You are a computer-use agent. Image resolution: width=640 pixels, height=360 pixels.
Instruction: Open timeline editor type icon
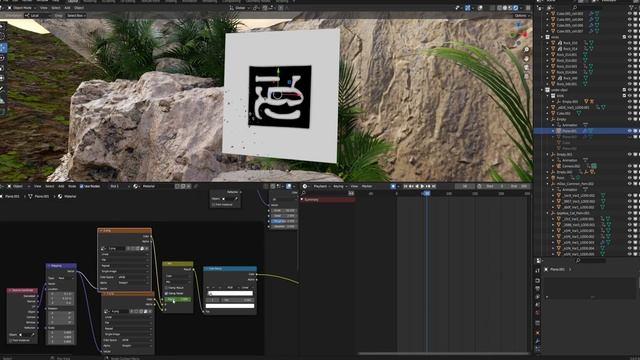[x=306, y=186]
